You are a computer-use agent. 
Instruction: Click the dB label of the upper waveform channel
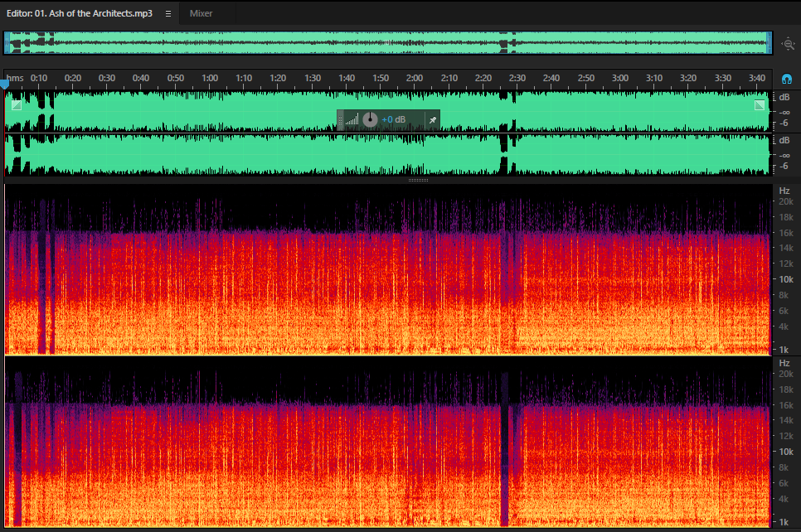(784, 97)
